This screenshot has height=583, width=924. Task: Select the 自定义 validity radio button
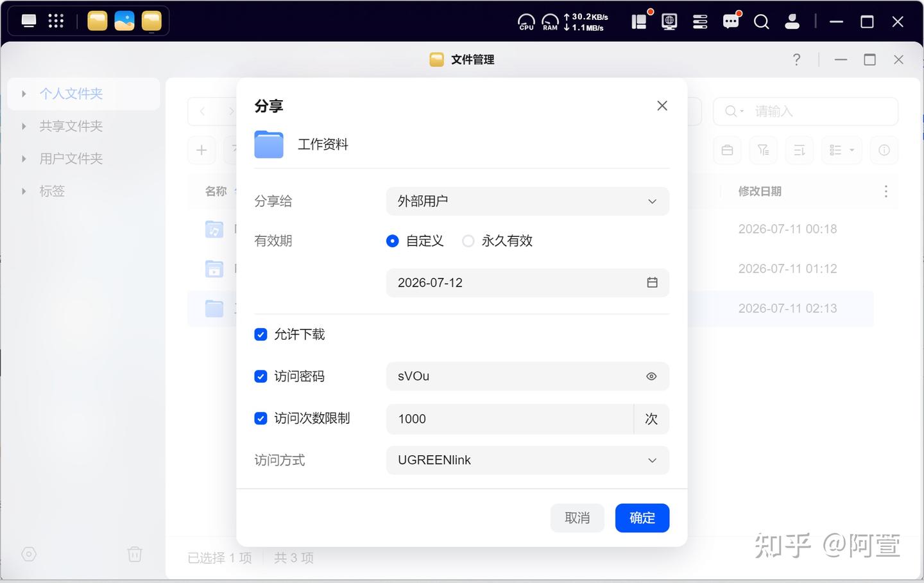pos(392,241)
